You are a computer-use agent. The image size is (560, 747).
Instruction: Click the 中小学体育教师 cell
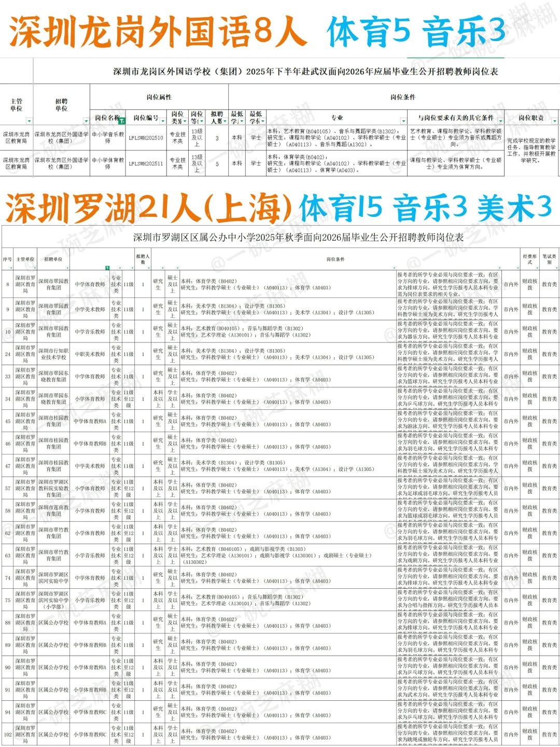click(x=108, y=163)
